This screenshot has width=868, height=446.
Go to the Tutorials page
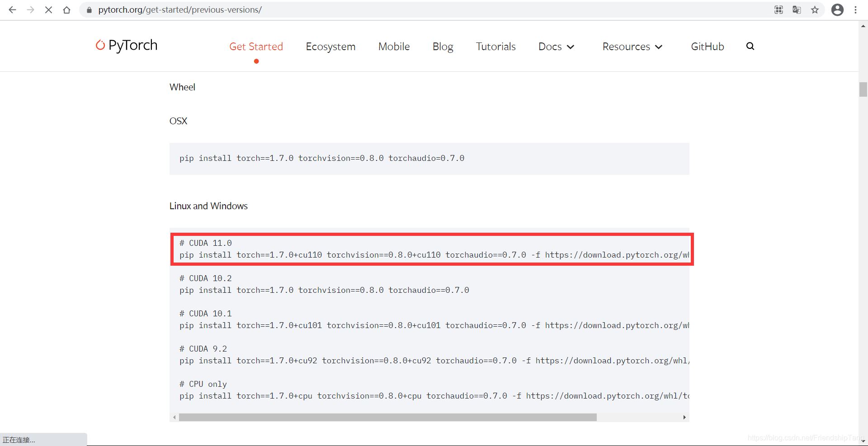(495, 47)
